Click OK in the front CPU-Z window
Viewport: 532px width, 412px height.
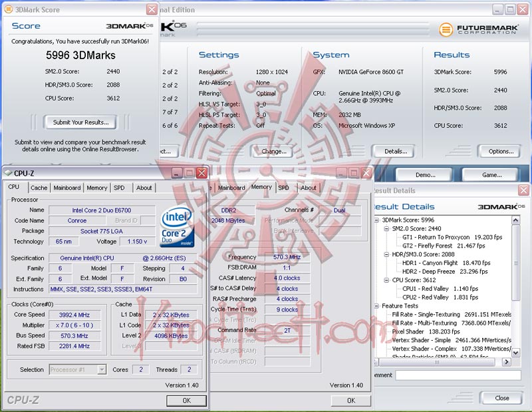pyautogui.click(x=186, y=401)
